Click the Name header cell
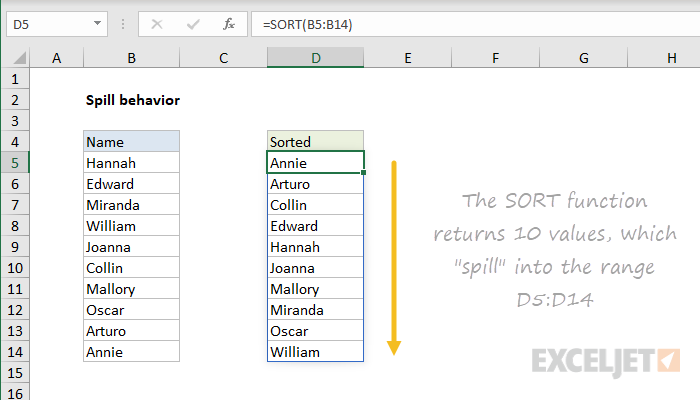The image size is (700, 400). (x=131, y=142)
